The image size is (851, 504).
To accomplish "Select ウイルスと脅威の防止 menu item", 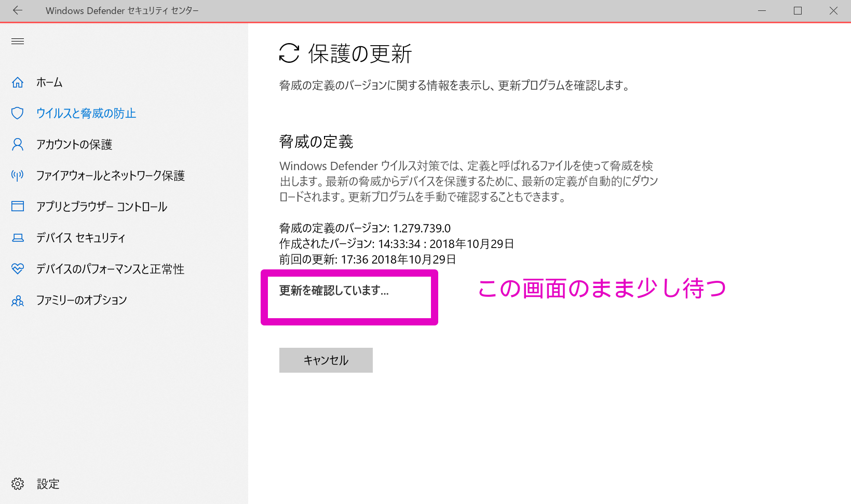I will pos(86,113).
